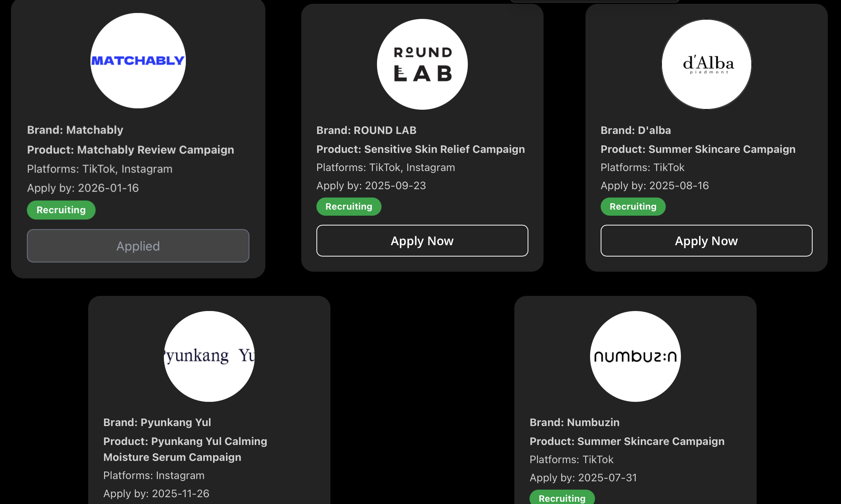This screenshot has height=504, width=841.
Task: Open the Matchably Review Campaign product title
Action: [131, 150]
